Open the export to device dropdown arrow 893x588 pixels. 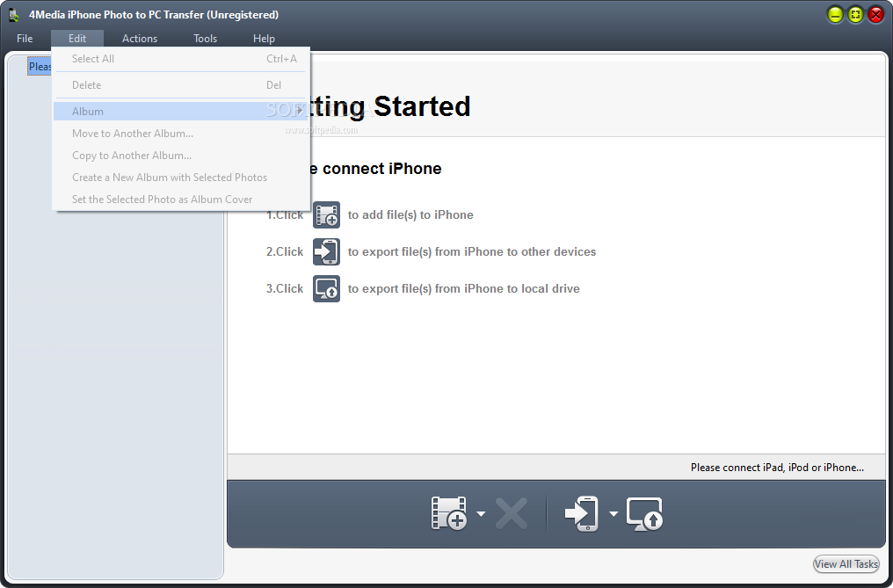pyautogui.click(x=613, y=514)
